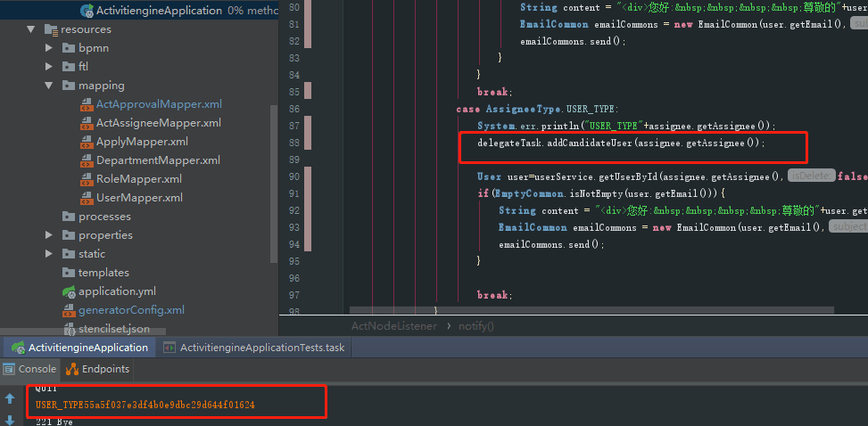The height and width of the screenshot is (426, 868).
Task: Expand the properties folder
Action: (49, 235)
